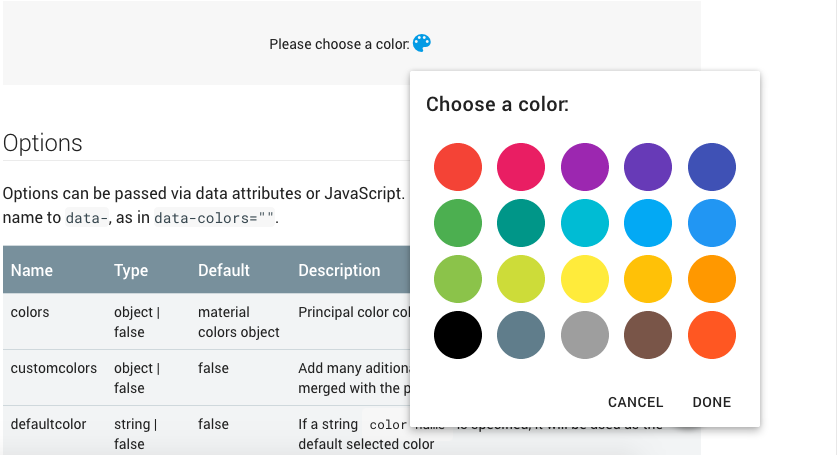Select the yellow color swatch
The image size is (837, 455).
585,279
